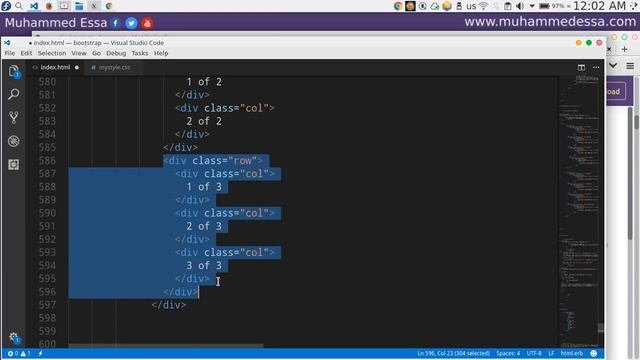Open the Help menu
This screenshot has height=360, width=640.
pos(161,53)
